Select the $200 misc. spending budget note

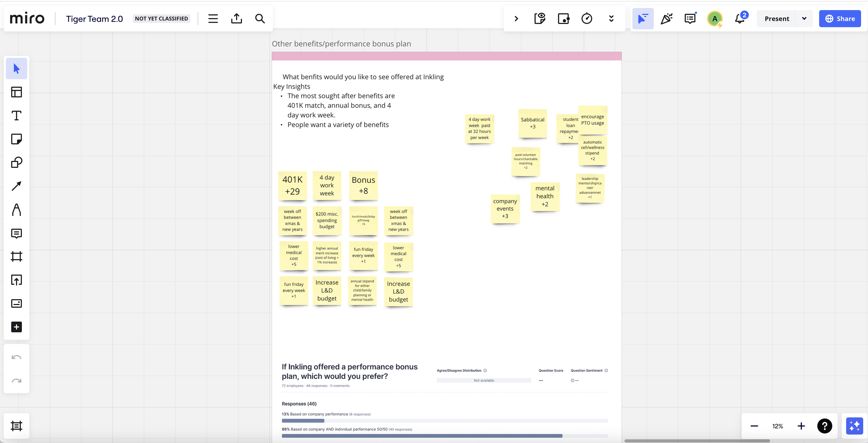327,221
